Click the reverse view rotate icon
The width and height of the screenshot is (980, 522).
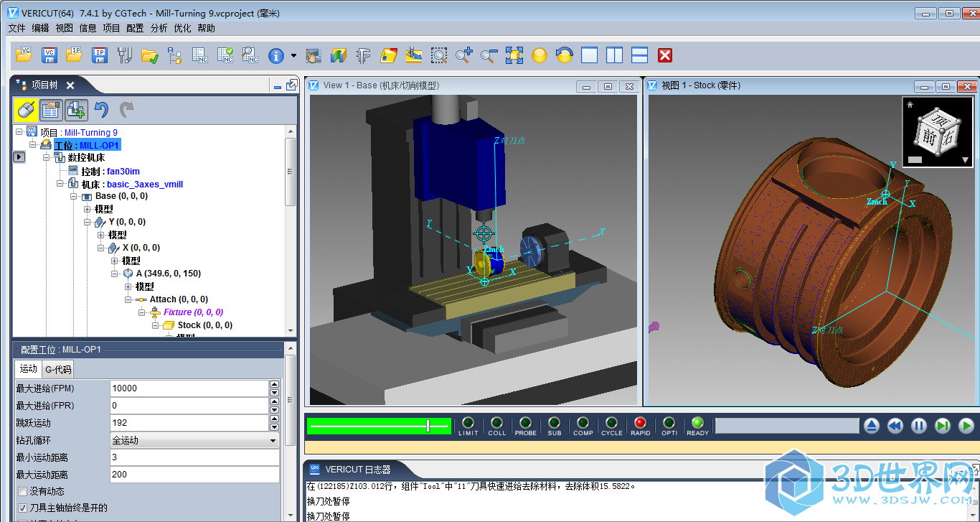[565, 55]
